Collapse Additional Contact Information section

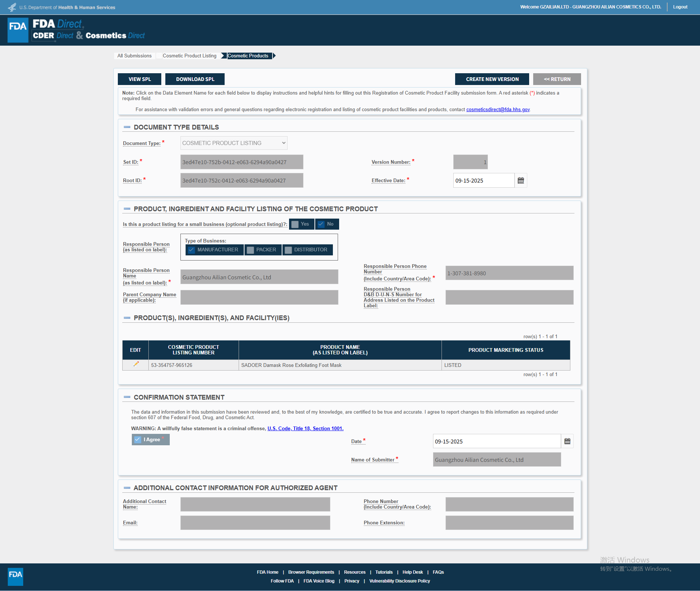(x=127, y=488)
